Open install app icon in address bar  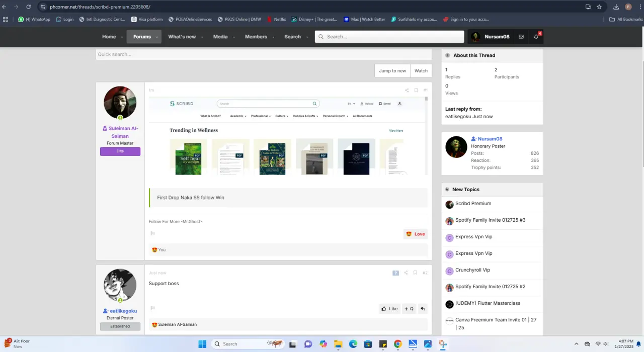tap(588, 7)
